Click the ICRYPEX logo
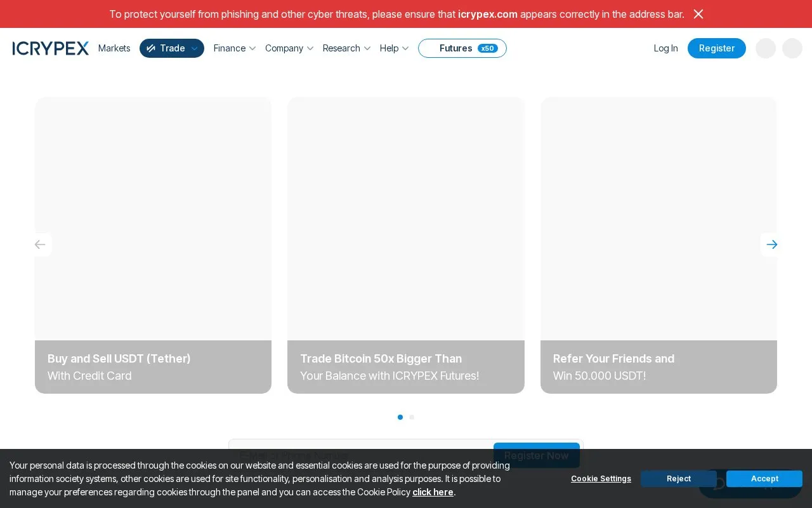This screenshot has height=508, width=812. pos(51,48)
